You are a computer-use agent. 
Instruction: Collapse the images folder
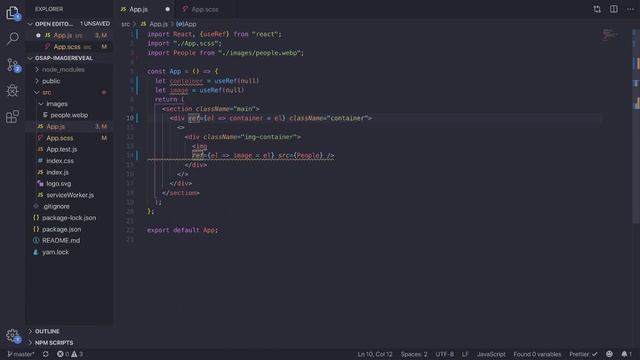[x=57, y=104]
